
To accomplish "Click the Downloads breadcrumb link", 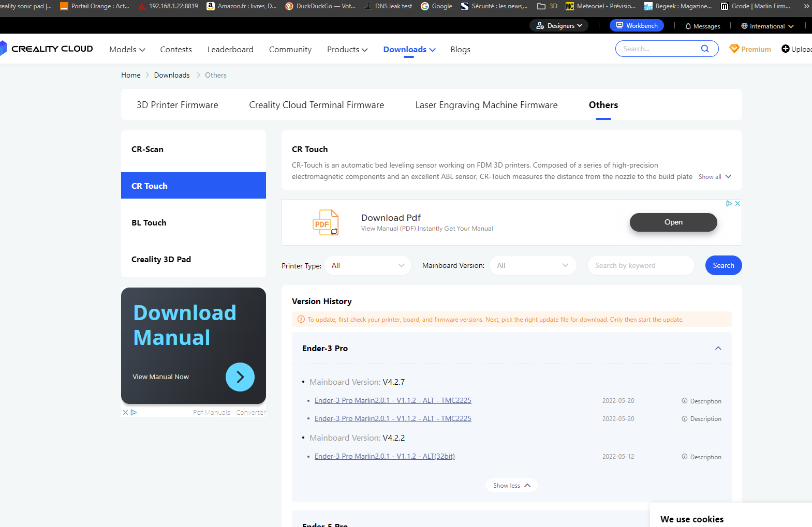I will tap(172, 75).
